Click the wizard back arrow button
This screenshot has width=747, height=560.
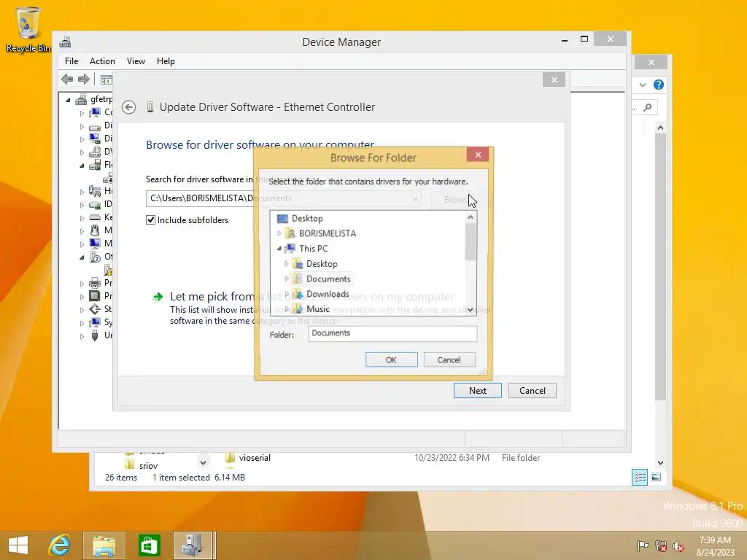pos(128,107)
